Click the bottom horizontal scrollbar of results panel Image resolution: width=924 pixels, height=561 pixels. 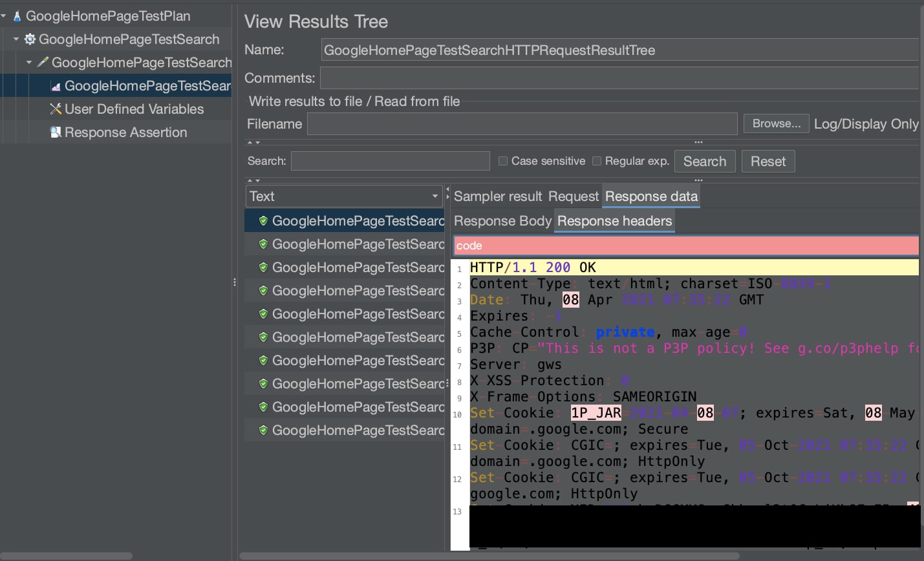[489, 556]
